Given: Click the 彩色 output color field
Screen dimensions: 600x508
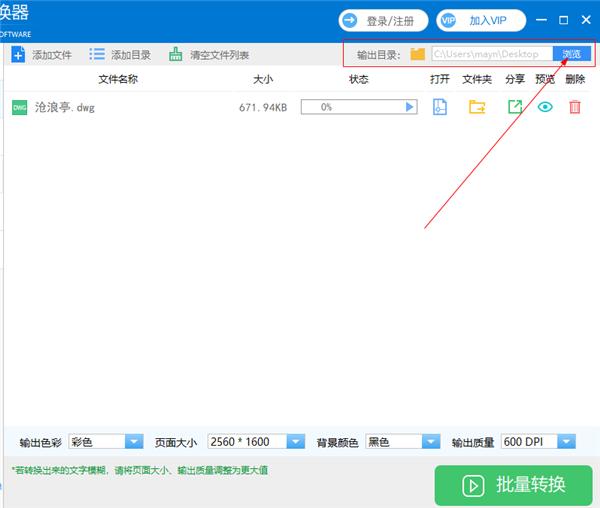Looking at the screenshot, I should (x=97, y=441).
